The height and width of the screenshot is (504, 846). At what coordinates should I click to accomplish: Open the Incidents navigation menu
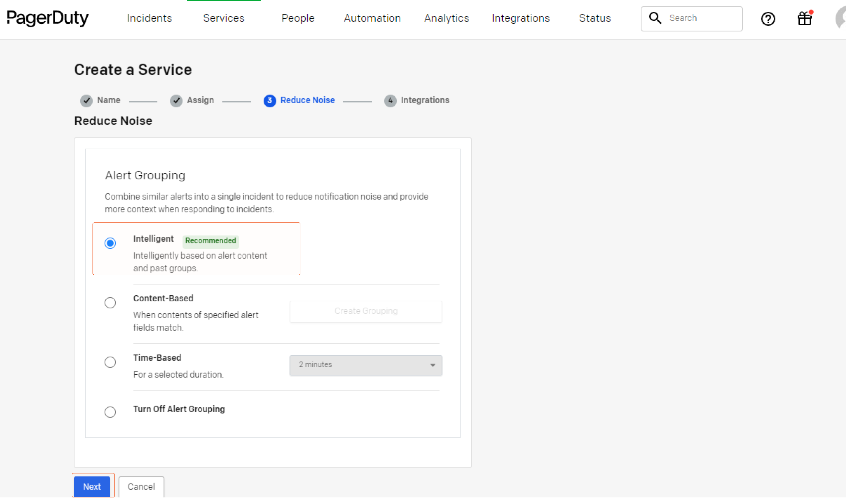(149, 18)
